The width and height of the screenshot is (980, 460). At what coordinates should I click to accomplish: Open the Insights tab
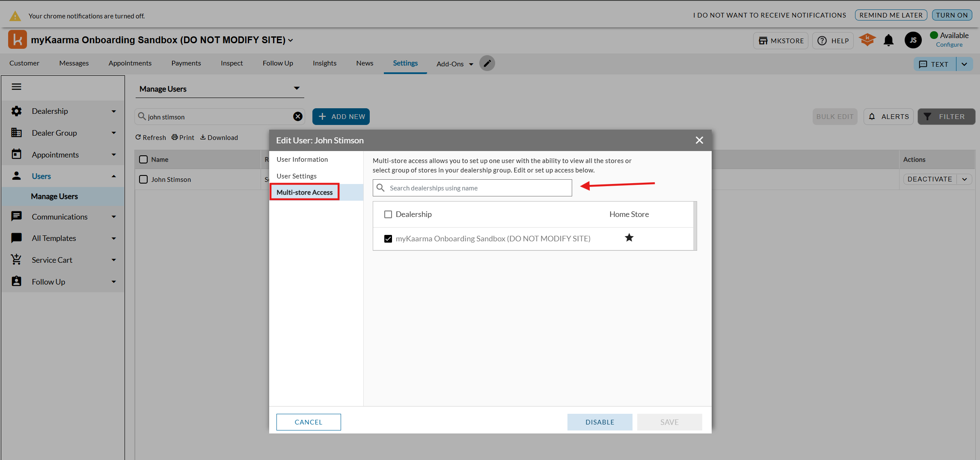pos(324,63)
